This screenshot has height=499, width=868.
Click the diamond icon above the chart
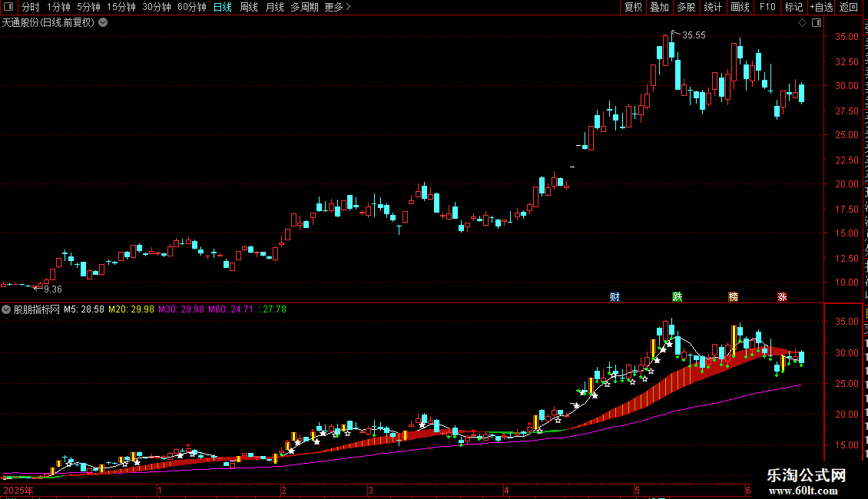click(x=802, y=23)
